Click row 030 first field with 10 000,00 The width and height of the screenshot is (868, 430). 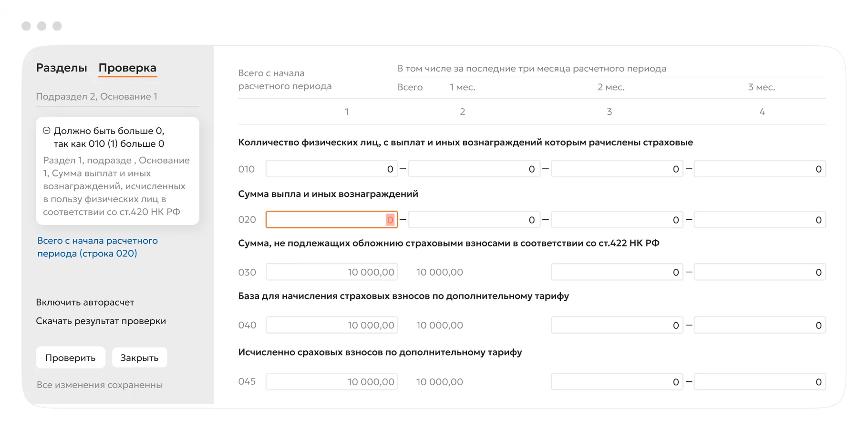331,272
